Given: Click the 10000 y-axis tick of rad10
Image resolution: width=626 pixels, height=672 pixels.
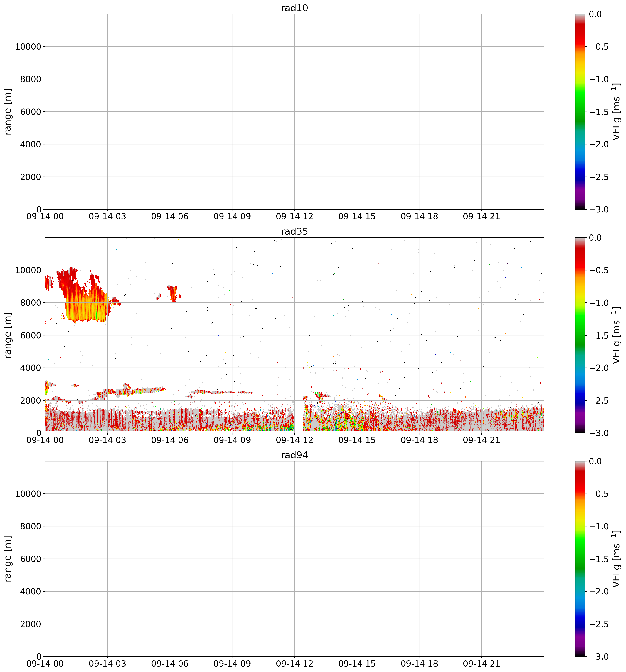Looking at the screenshot, I should [x=28, y=47].
